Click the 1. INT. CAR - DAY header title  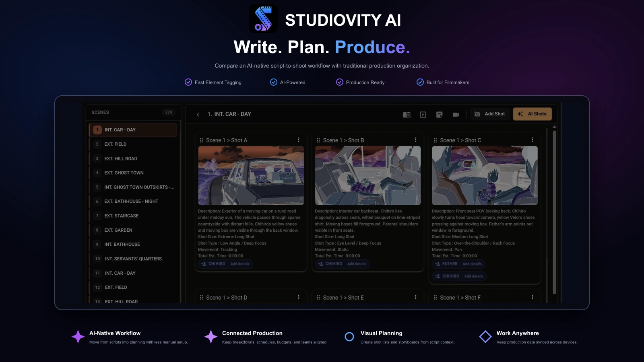pyautogui.click(x=229, y=114)
